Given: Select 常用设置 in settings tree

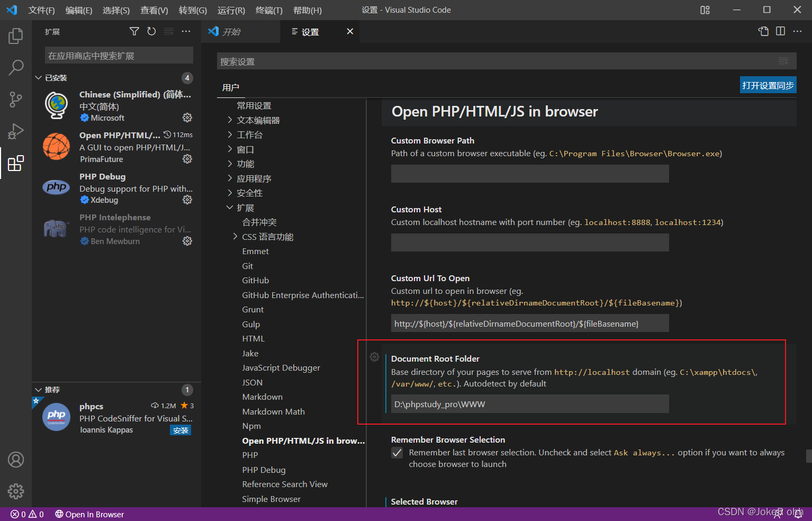Looking at the screenshot, I should click(x=254, y=105).
